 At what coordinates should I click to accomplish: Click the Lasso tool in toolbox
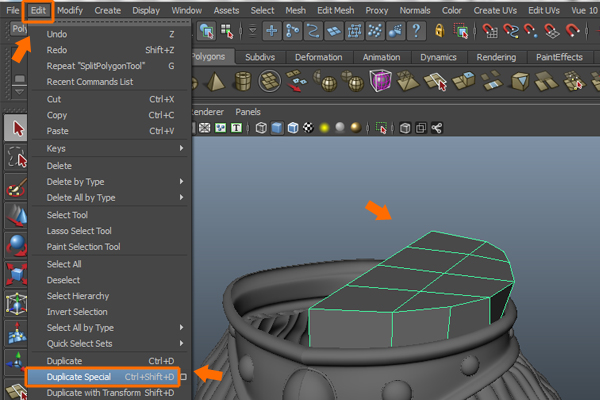[15, 156]
